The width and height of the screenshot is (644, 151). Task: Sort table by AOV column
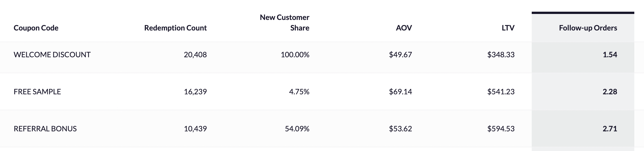coord(404,28)
